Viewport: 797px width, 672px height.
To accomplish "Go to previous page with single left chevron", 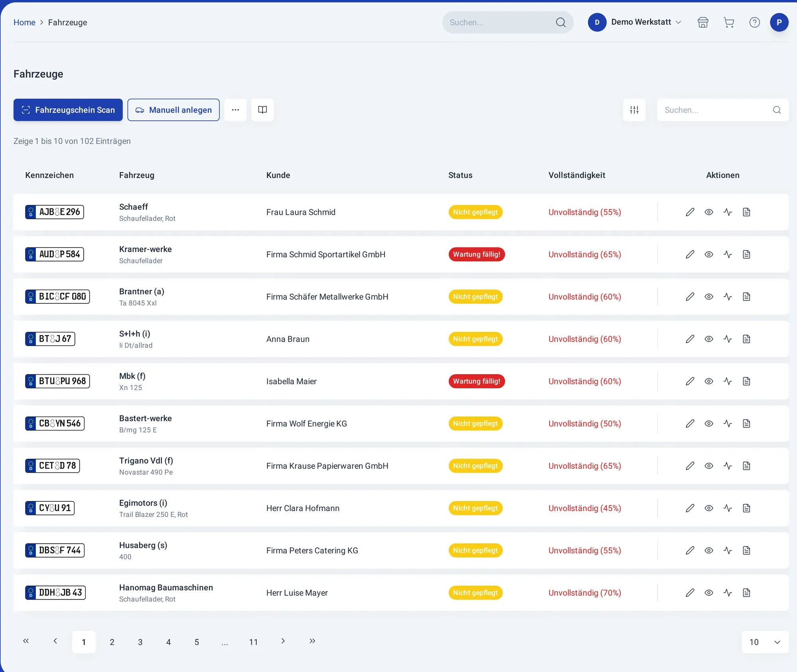I will pyautogui.click(x=55, y=641).
